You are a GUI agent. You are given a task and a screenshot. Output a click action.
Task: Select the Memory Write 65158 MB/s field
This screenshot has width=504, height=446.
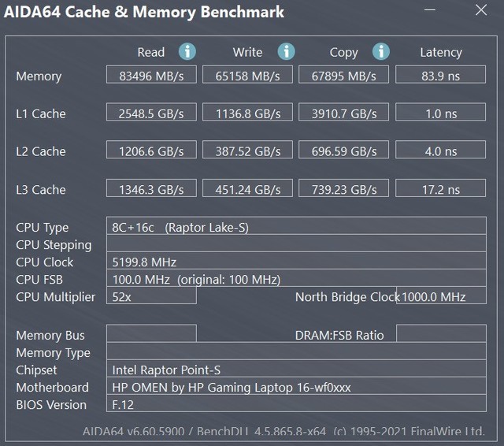[247, 76]
